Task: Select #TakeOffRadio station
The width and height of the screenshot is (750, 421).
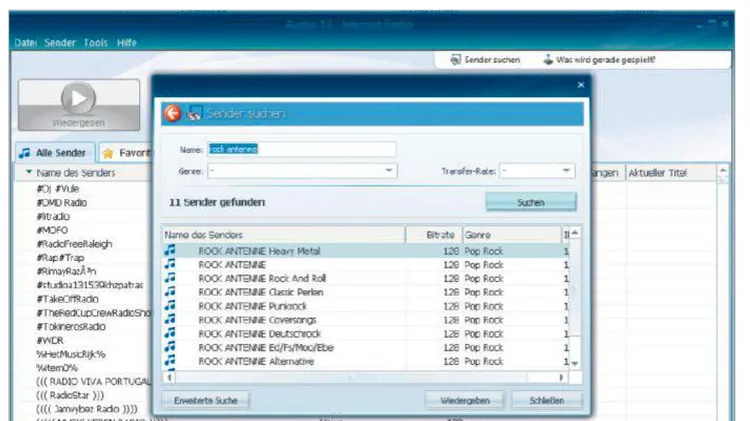Action: [67, 299]
